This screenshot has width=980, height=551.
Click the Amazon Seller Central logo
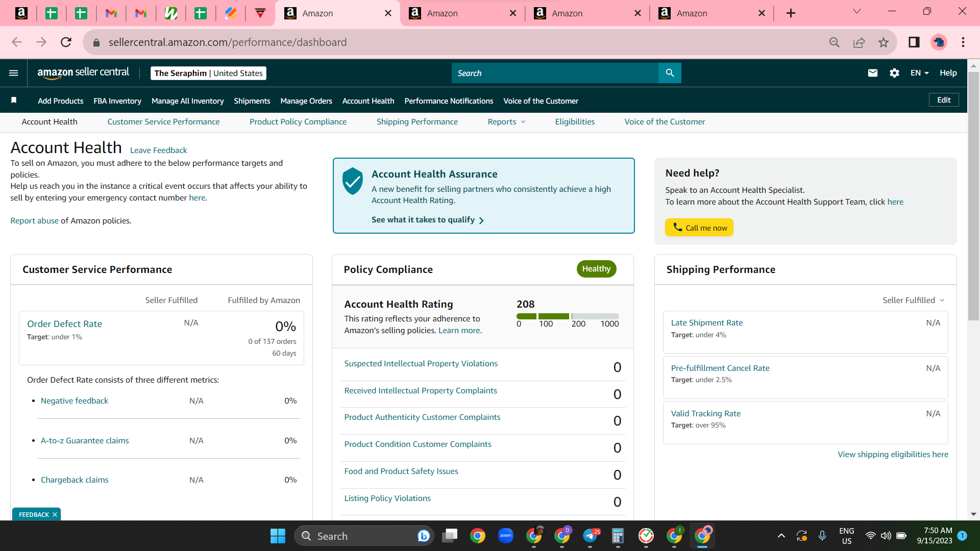[x=83, y=73]
